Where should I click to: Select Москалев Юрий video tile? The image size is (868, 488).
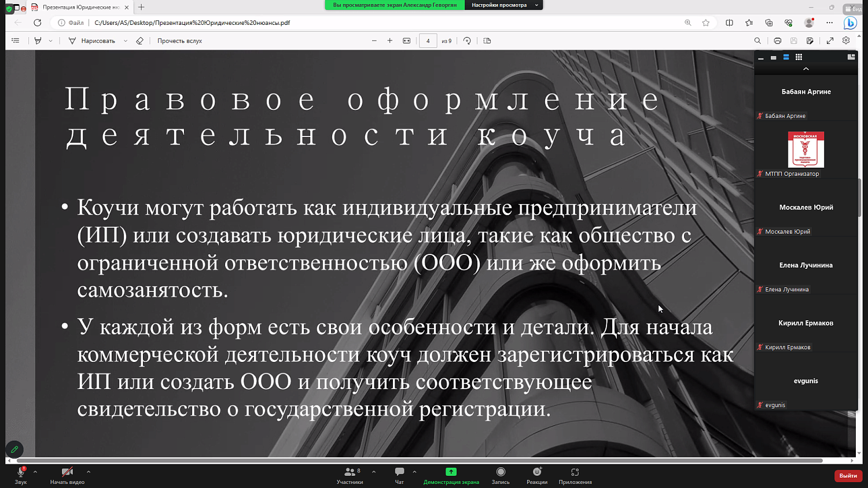tap(806, 208)
